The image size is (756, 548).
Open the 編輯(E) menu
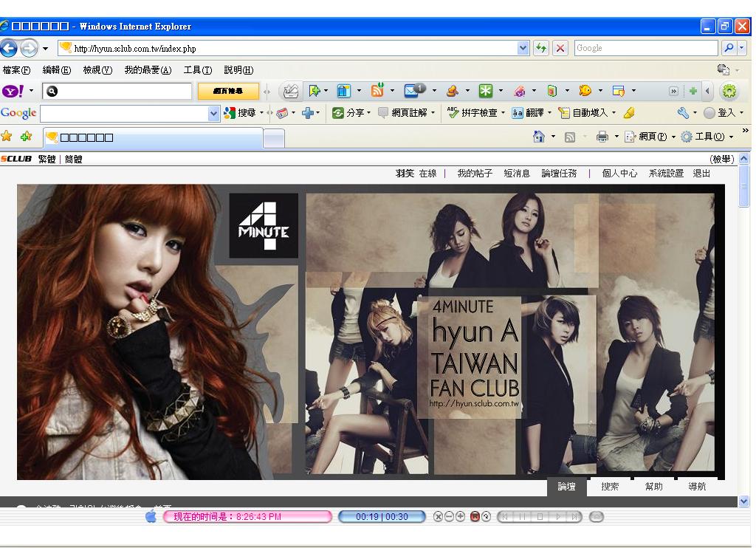pos(56,70)
